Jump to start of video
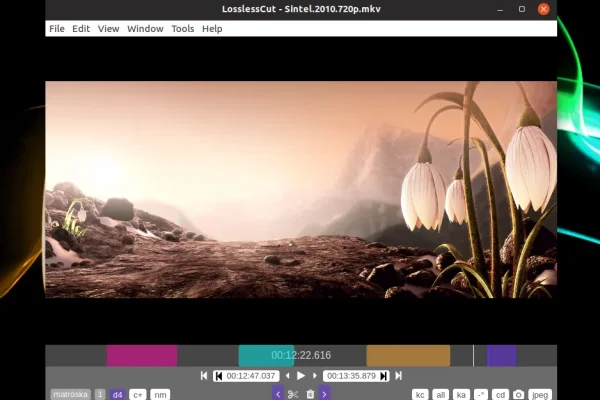 coord(204,376)
